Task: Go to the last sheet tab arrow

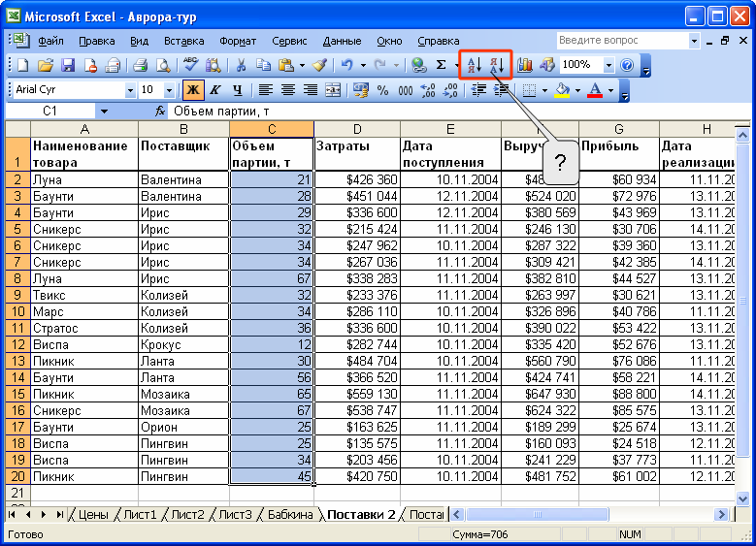Action: [59, 515]
